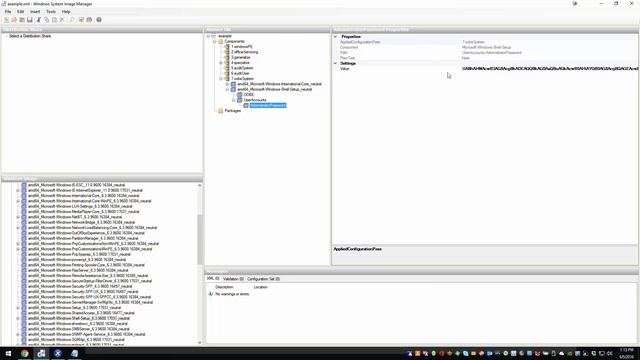Select the OOBE node under Shell-Setup

[249, 95]
